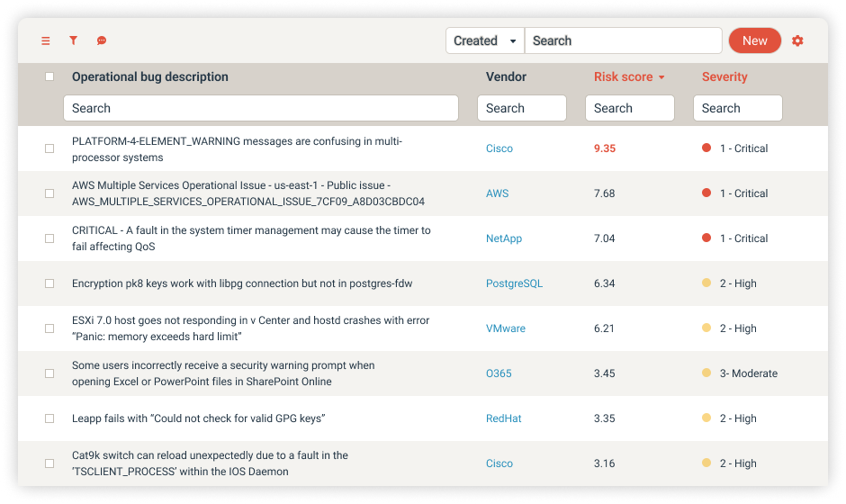Open the Encryption pk8 keys bug description
This screenshot has width=846, height=504.
(x=242, y=283)
